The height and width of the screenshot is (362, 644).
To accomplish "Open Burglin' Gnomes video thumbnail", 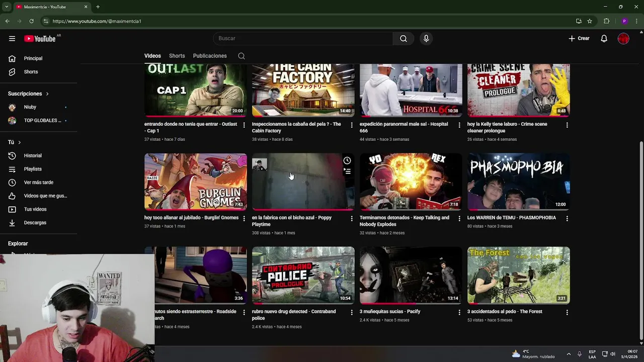I will [x=196, y=182].
